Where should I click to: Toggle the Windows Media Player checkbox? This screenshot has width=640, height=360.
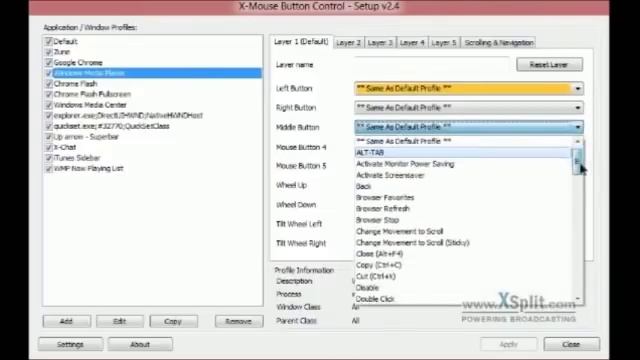(x=49, y=73)
